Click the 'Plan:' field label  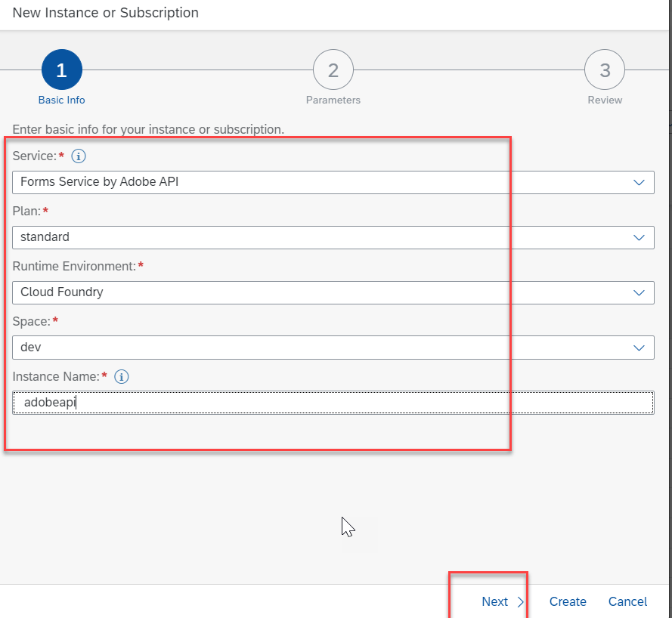tap(26, 211)
